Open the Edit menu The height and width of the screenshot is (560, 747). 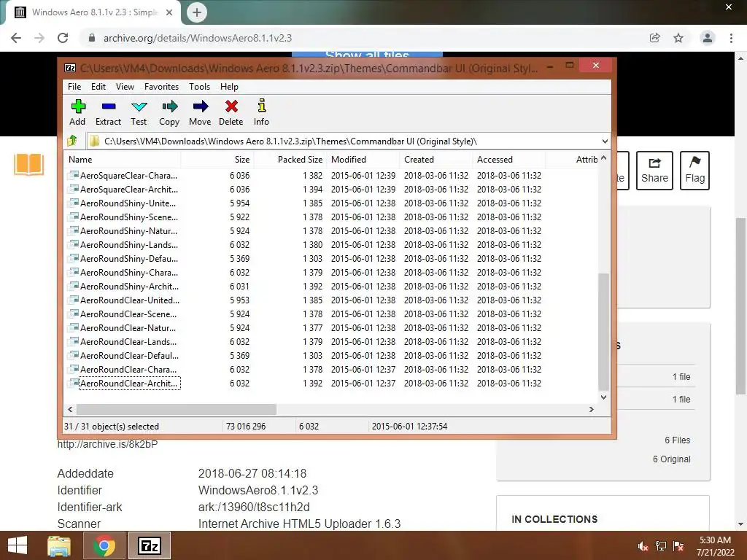(x=98, y=87)
